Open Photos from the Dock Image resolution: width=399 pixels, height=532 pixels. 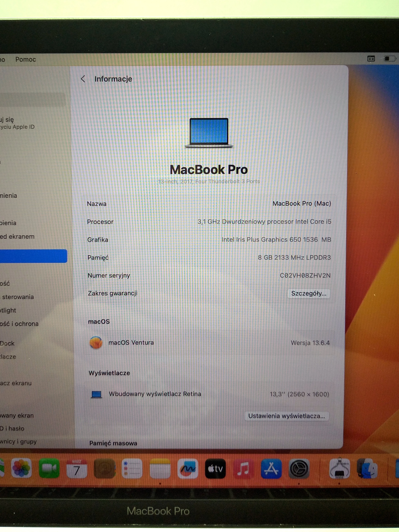coord(21,468)
